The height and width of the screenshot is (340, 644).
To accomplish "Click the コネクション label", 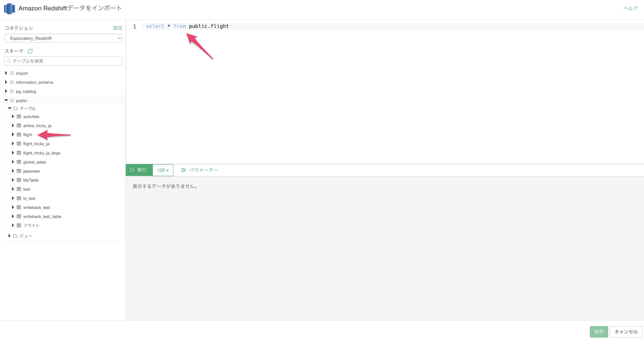I will [19, 28].
